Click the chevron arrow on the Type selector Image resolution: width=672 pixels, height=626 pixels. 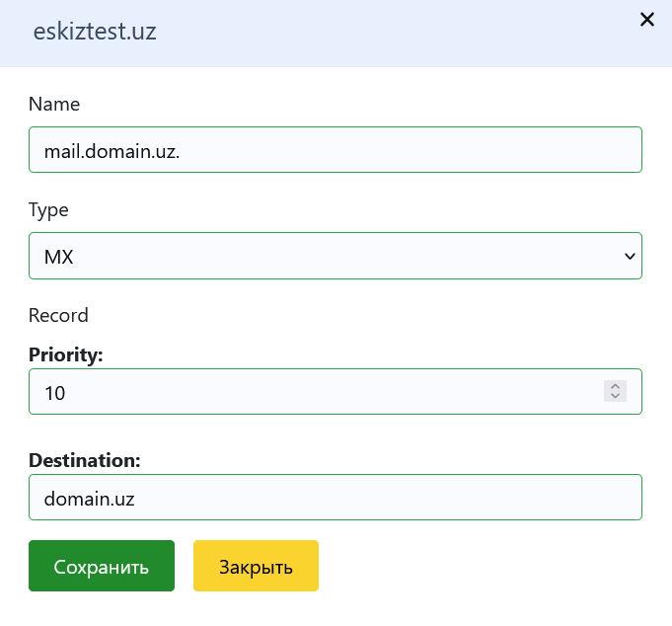(x=630, y=257)
